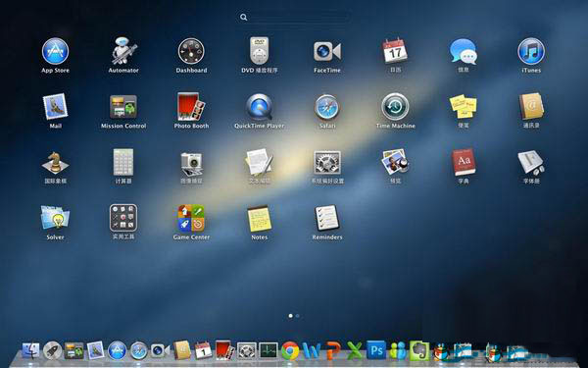
Task: Open the yellow Stickies notes app
Action: (464, 106)
